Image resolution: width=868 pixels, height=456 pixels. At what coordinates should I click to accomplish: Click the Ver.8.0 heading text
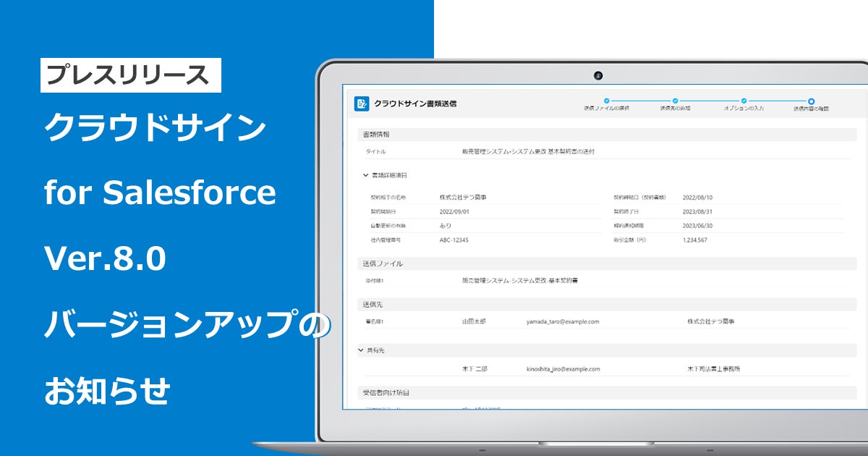point(105,260)
